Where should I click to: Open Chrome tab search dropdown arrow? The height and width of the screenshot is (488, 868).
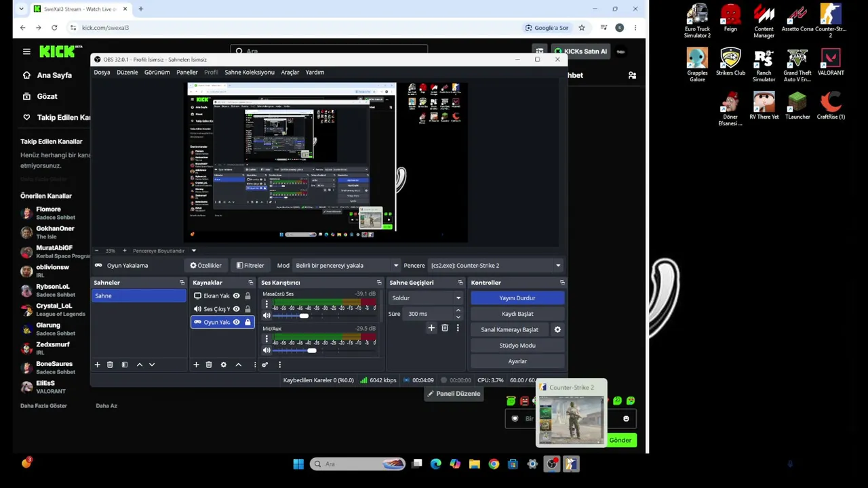(x=22, y=9)
